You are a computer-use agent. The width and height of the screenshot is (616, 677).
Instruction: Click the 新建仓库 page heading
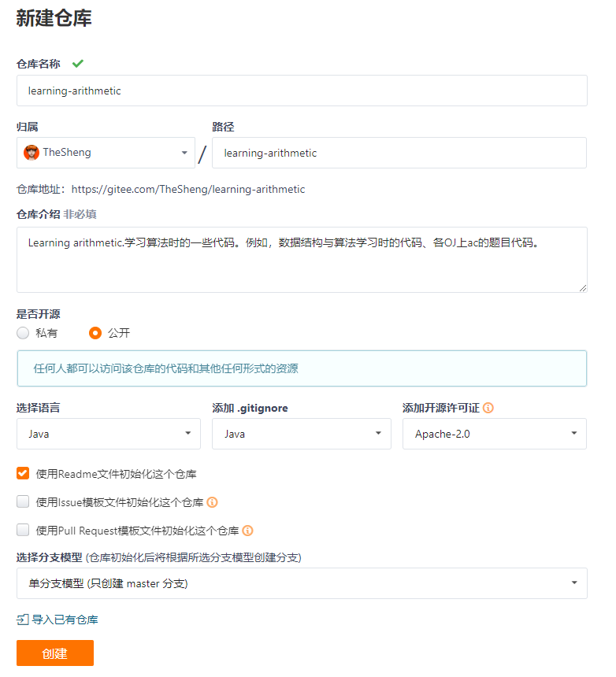click(x=54, y=18)
